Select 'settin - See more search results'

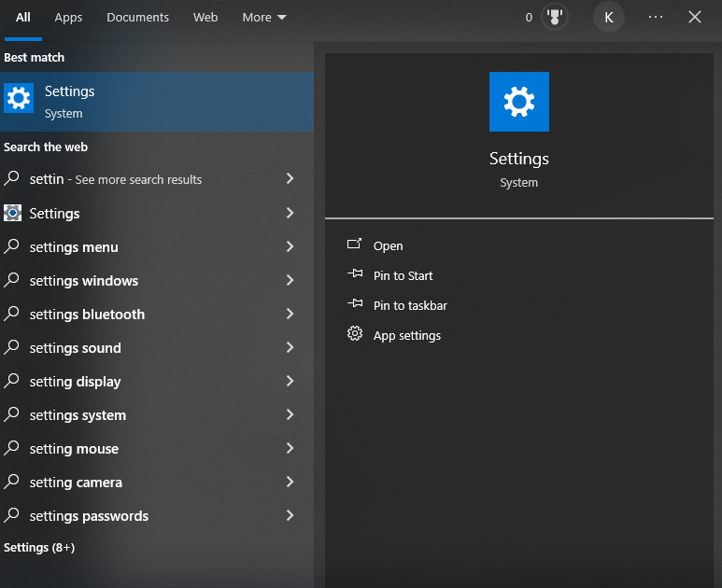[116, 179]
